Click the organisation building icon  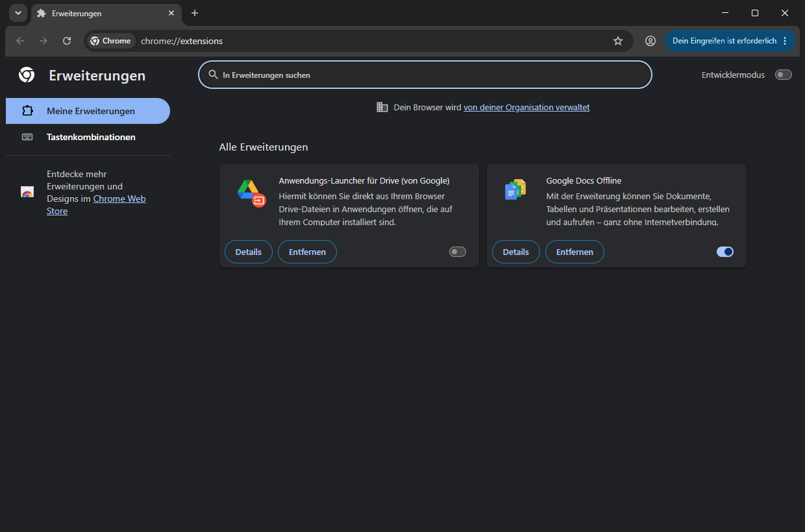click(382, 107)
